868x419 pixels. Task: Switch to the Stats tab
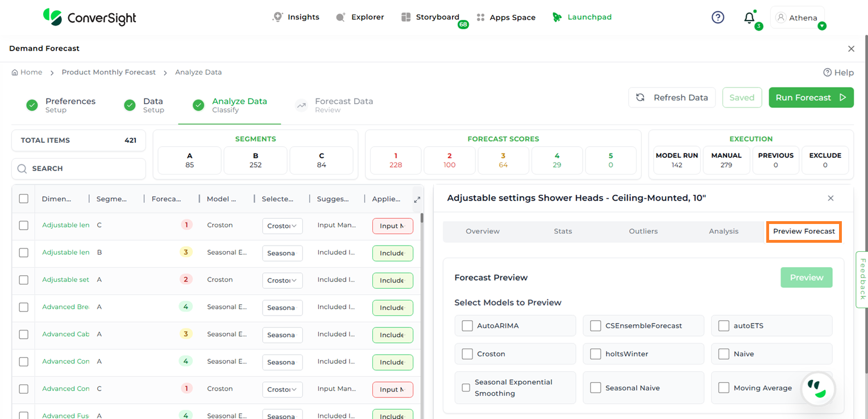point(563,231)
